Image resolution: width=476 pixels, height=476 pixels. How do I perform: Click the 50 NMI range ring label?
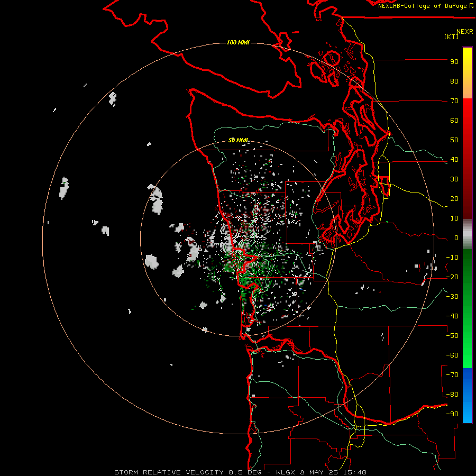coord(238,140)
